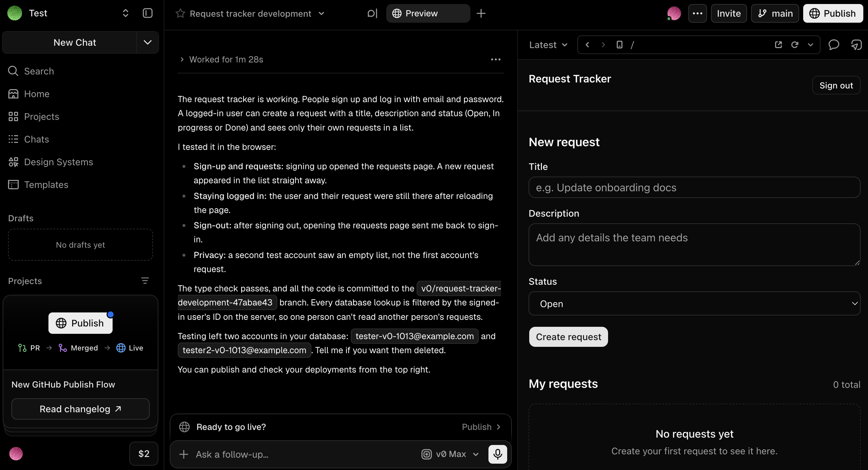Open chat title dropdown chevron
The width and height of the screenshot is (868, 470).
coord(321,13)
